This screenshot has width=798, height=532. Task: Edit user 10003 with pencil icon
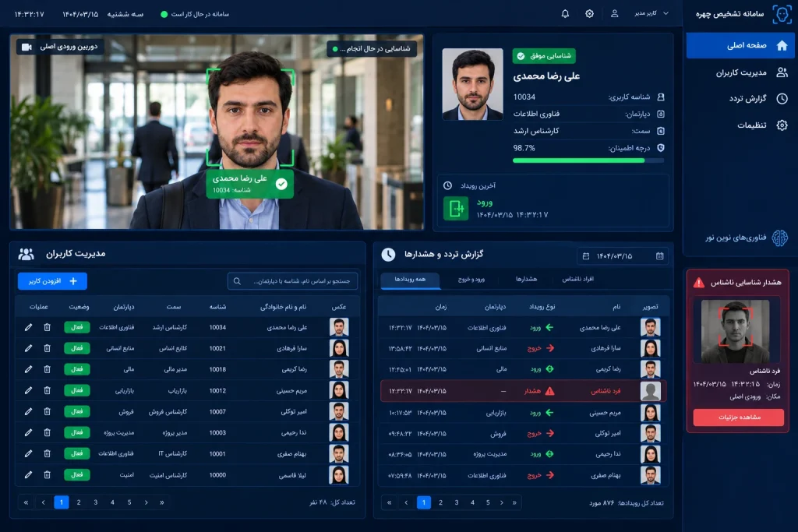[28, 433]
